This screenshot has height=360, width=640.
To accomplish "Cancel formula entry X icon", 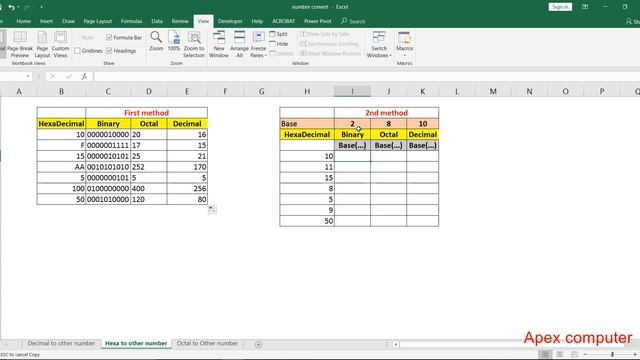I will (x=53, y=76).
